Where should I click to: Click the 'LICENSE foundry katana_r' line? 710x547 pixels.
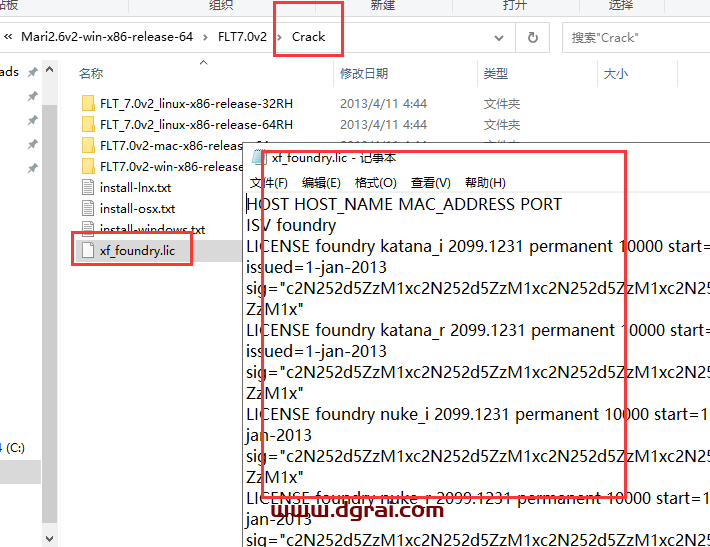478,330
